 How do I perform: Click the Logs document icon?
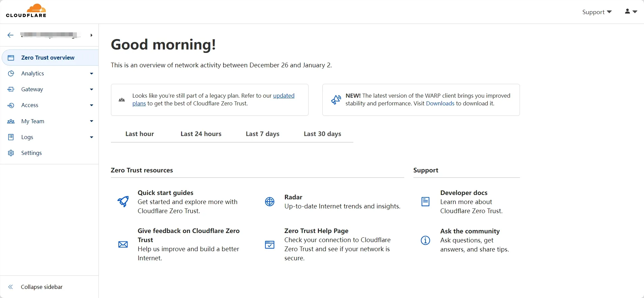pyautogui.click(x=11, y=137)
